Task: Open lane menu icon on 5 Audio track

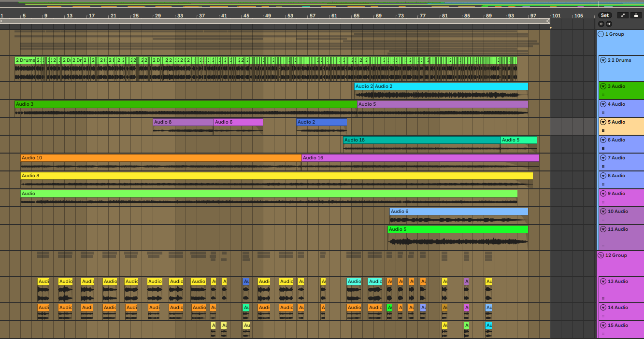Action: (x=603, y=130)
